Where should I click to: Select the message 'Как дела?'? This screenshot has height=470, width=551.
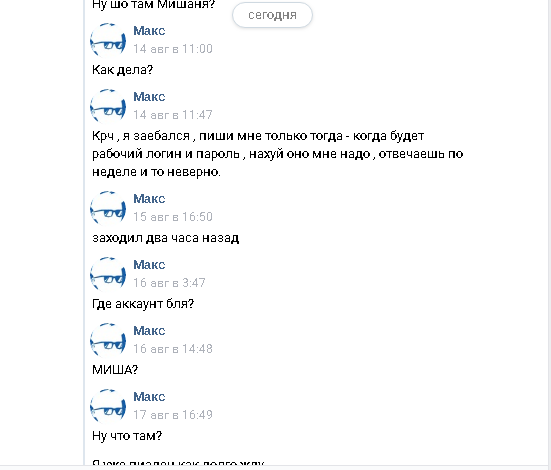[x=123, y=70]
